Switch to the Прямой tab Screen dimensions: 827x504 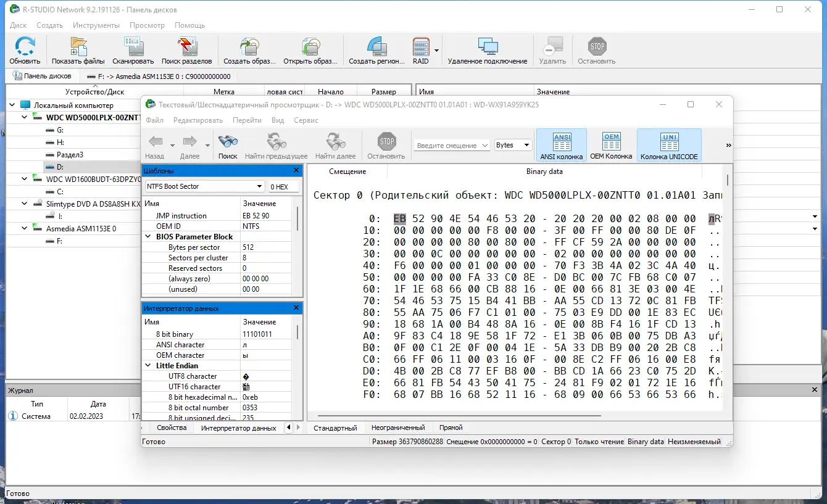(x=451, y=428)
